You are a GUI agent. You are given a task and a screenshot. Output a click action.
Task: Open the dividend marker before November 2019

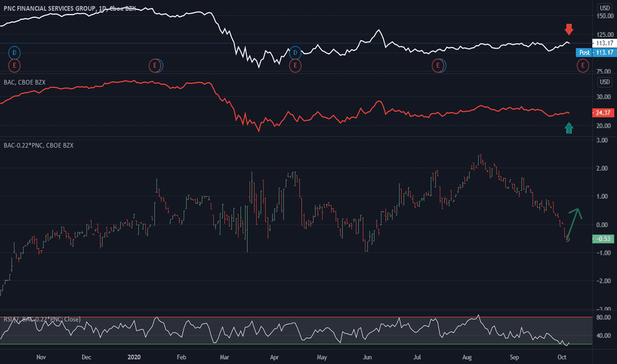point(14,52)
